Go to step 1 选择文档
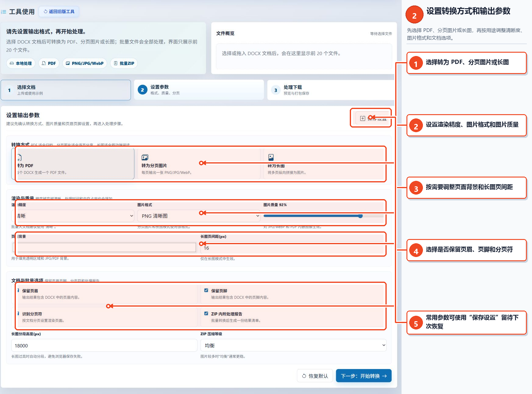Viewport: 532px width, 394px height. 66,90
